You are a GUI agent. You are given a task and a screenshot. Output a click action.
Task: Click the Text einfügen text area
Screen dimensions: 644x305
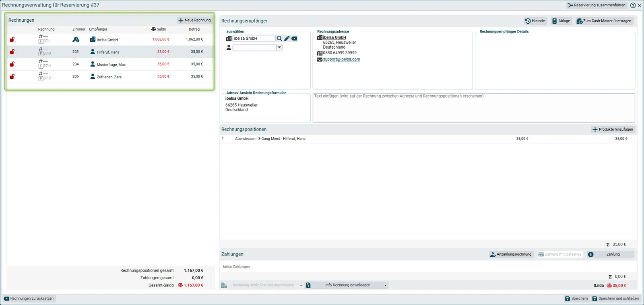(474, 108)
